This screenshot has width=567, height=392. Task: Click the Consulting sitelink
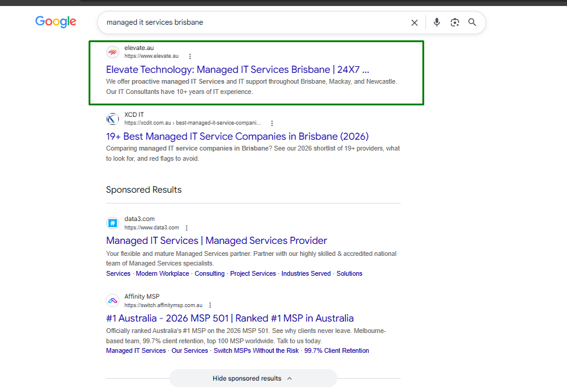209,273
